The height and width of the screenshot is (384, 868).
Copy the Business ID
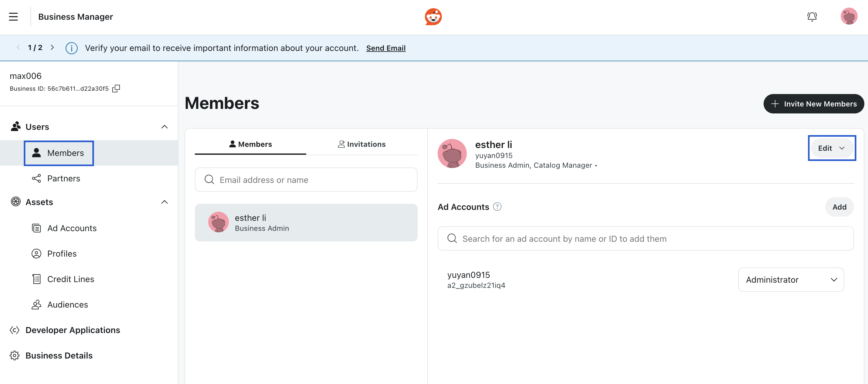(116, 88)
